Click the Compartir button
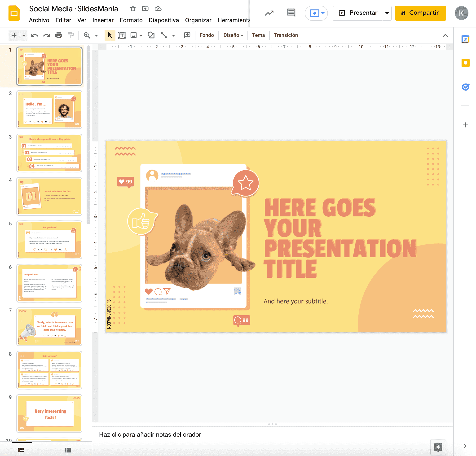 click(x=421, y=13)
